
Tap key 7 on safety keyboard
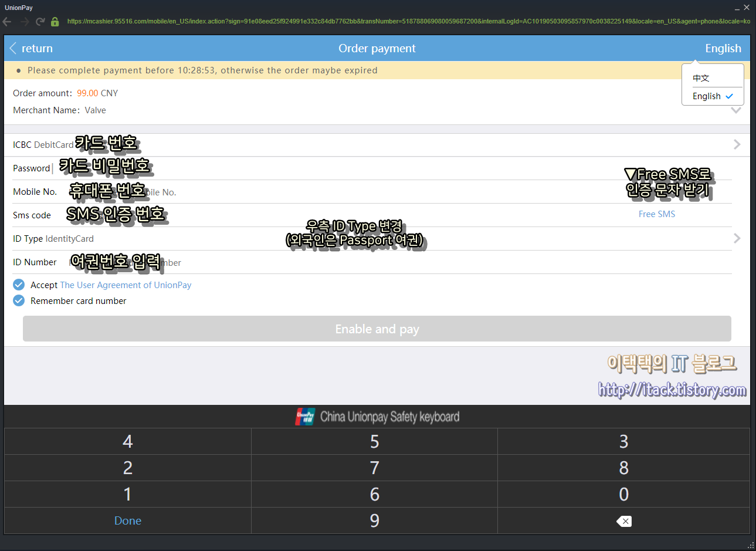click(374, 468)
